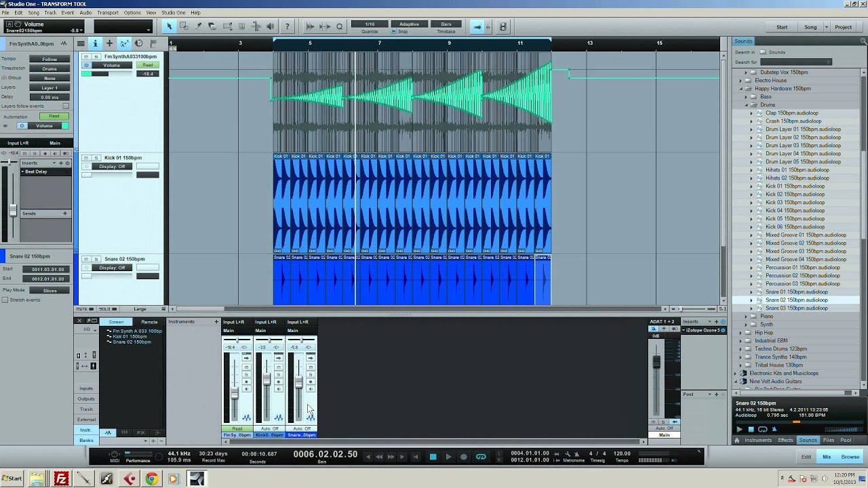Click the FmSynth mixer channel fader
This screenshot has width=868, height=488.
pos(235,393)
